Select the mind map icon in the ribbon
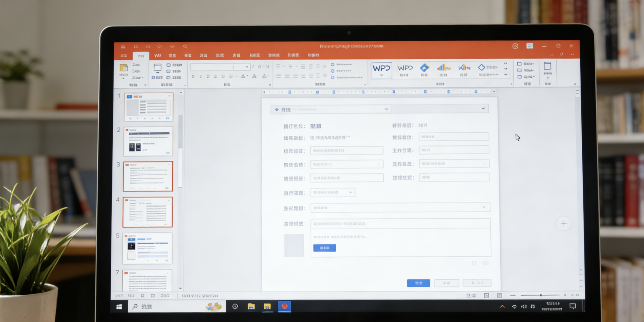Image resolution: width=644 pixels, height=322 pixels. tap(463, 68)
